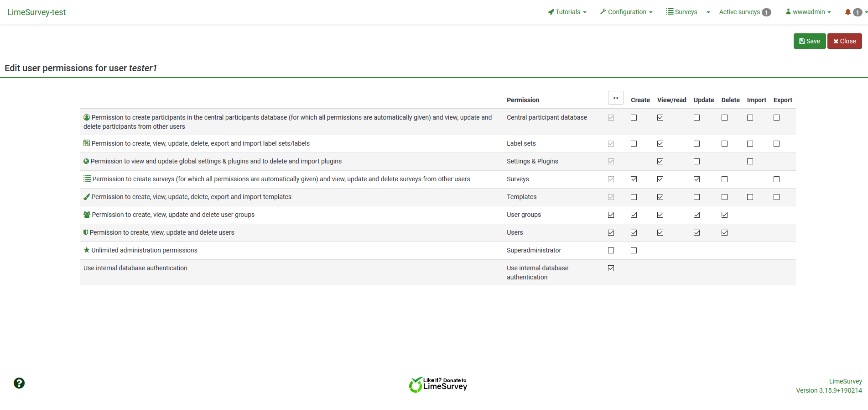The image size is (868, 410).
Task: Enable Delete for Central participant database
Action: pyautogui.click(x=724, y=118)
